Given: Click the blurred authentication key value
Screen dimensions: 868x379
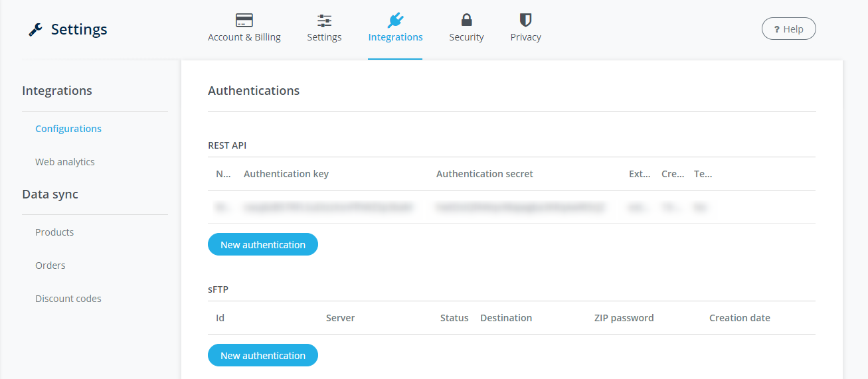Looking at the screenshot, I should pos(329,207).
